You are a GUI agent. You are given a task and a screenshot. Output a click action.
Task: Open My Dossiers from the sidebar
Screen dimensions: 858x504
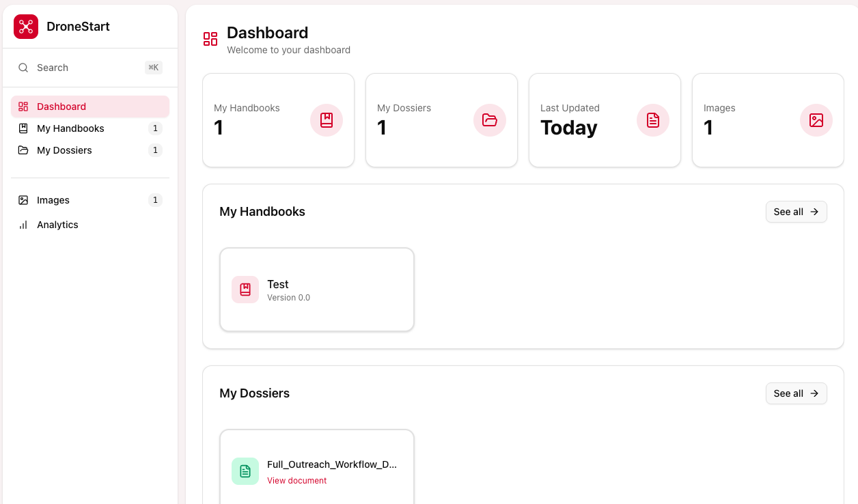(x=64, y=150)
